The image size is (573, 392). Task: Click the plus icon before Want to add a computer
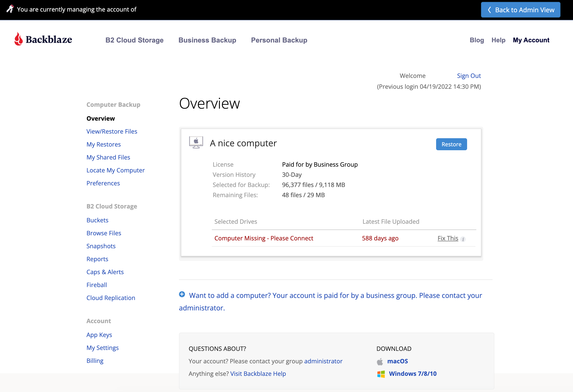click(182, 294)
